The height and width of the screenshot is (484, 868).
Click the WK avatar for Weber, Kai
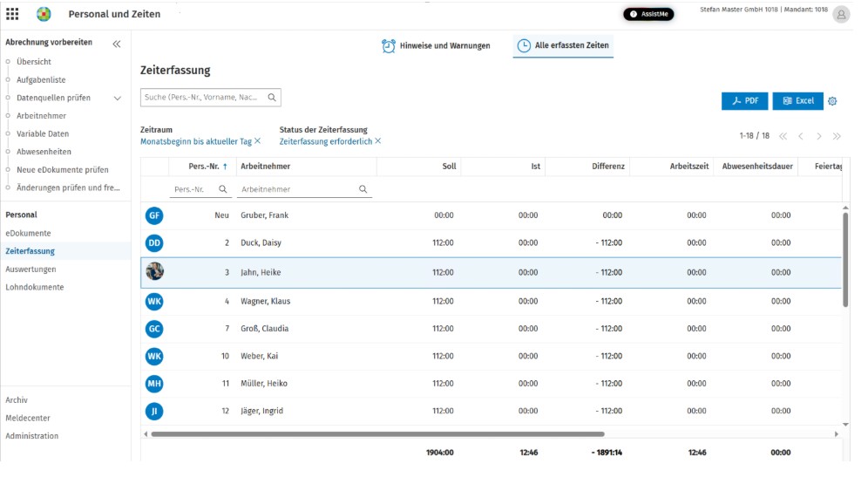coord(154,356)
